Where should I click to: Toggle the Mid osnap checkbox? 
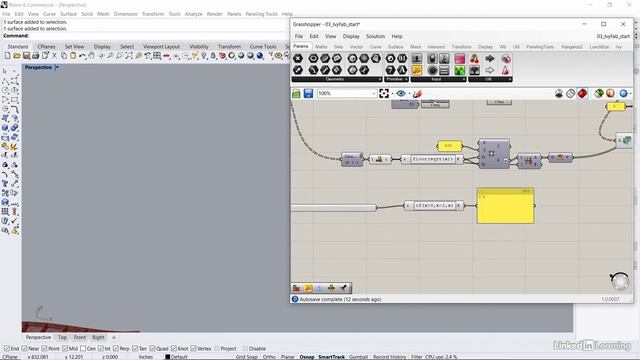click(x=65, y=349)
